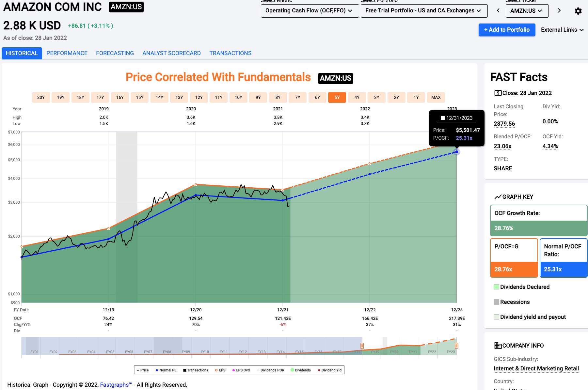The width and height of the screenshot is (588, 390).
Task: Select the 9Y time range
Action: coord(258,97)
